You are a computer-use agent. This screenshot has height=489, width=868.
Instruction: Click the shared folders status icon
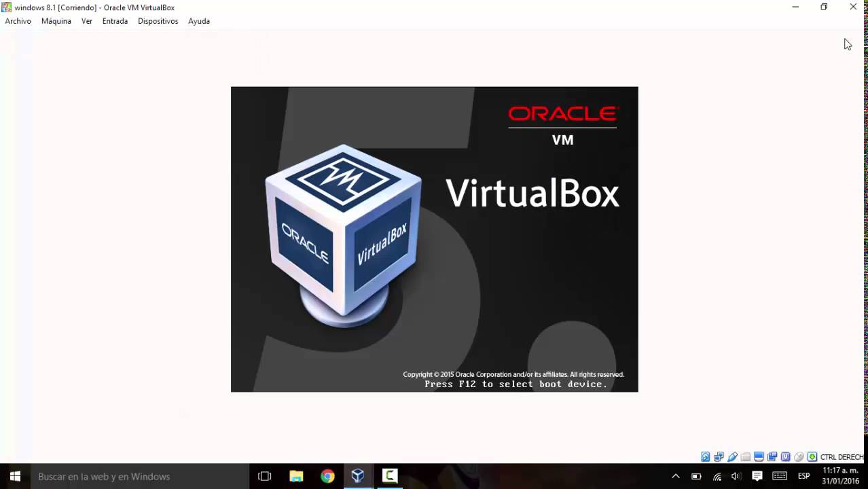pos(746,457)
